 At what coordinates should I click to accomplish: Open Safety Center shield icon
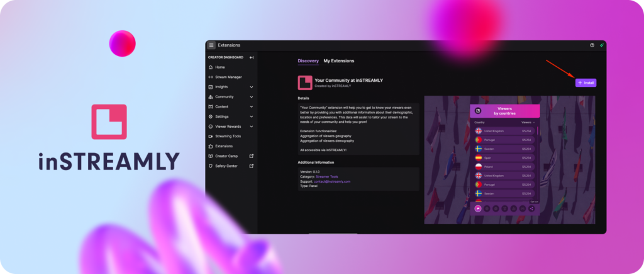[x=211, y=166]
